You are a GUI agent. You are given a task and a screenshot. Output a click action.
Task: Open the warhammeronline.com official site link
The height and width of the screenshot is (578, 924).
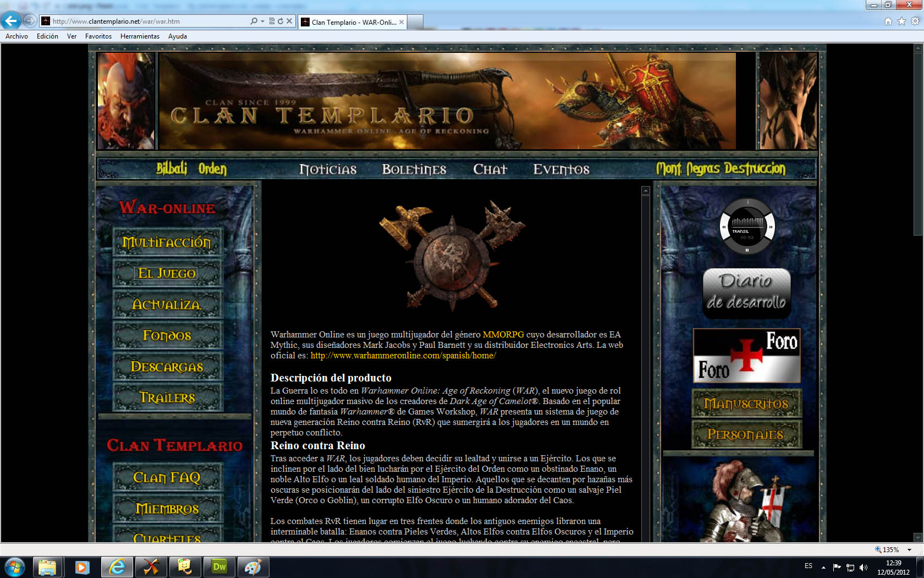(x=403, y=356)
